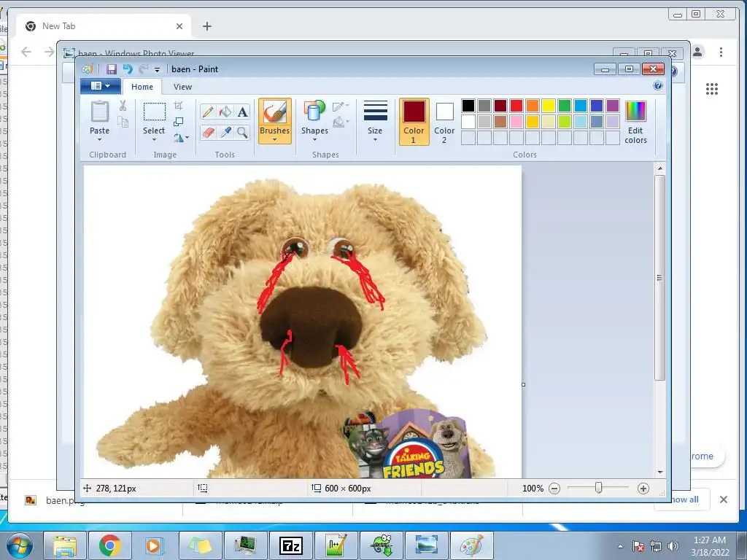The width and height of the screenshot is (747, 560).
Task: Select the Magnifier tool
Action: pos(242,132)
